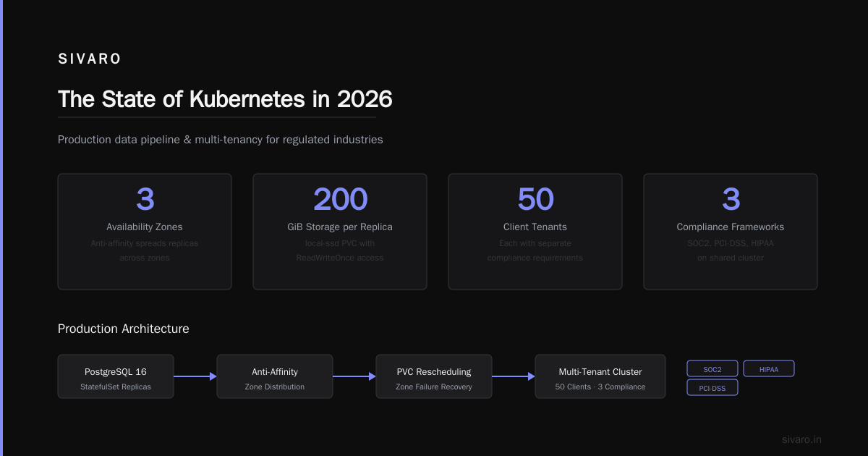Open the sivaro.in link

[x=801, y=439]
